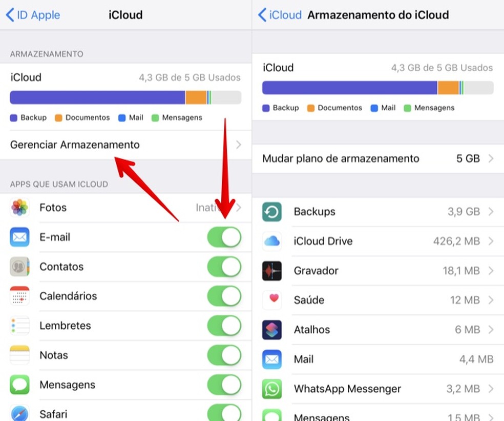504x421 pixels.
Task: Turn off the Lembretes sync switch
Action: point(224,326)
